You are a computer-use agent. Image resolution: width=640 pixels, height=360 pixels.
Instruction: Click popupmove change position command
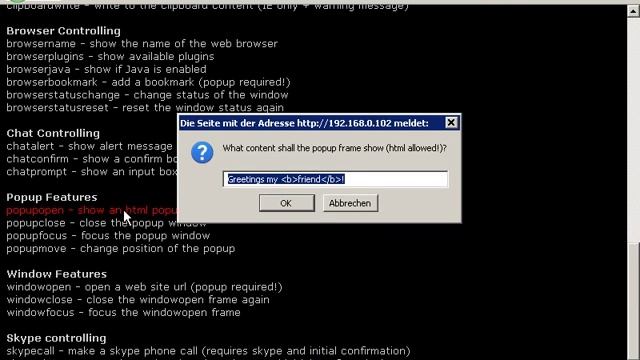pos(120,249)
